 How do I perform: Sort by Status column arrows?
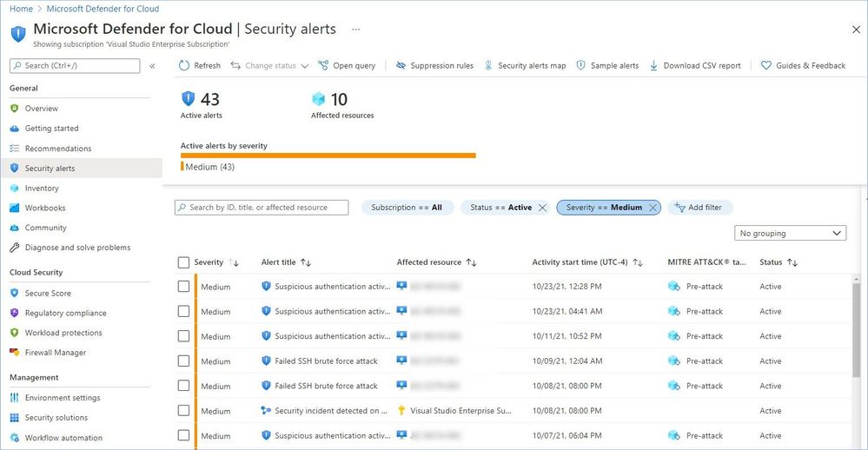(x=792, y=262)
